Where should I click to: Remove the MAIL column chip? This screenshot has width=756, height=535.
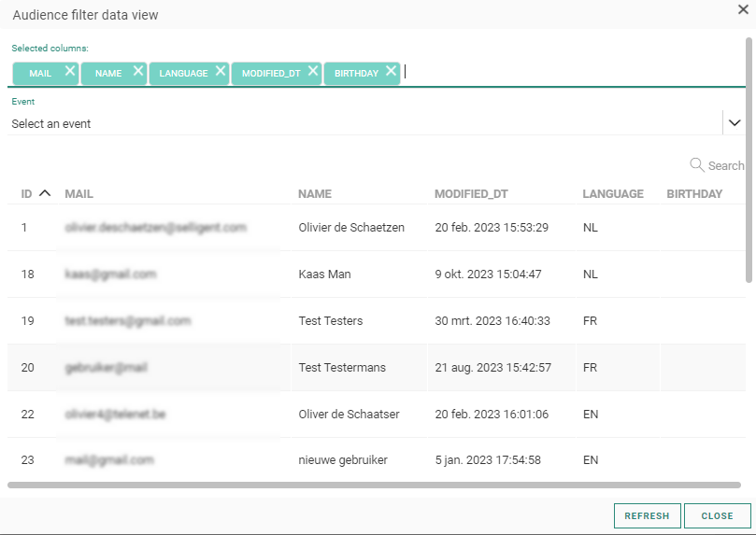tap(70, 71)
